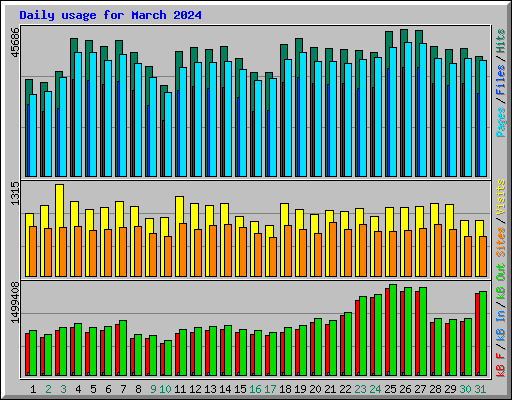The height and width of the screenshot is (400, 512).
Task: Click day label 9 on the axis
Action: click(153, 389)
